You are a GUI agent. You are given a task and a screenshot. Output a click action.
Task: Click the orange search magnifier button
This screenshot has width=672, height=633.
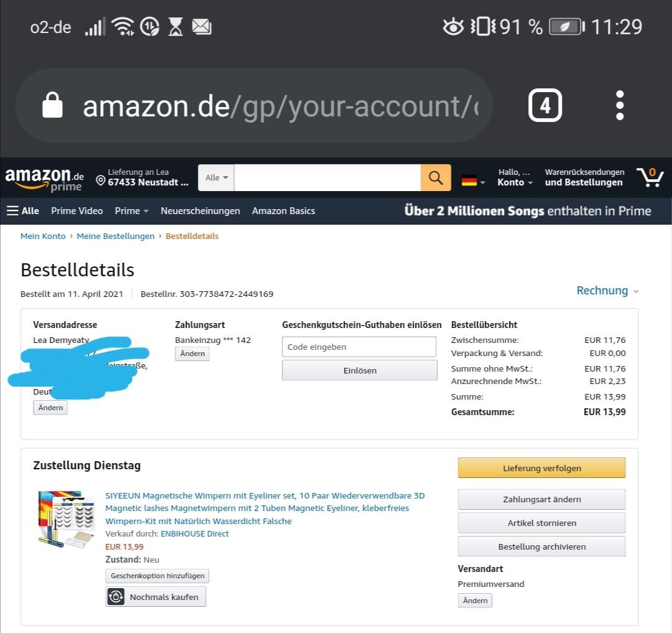pyautogui.click(x=436, y=177)
